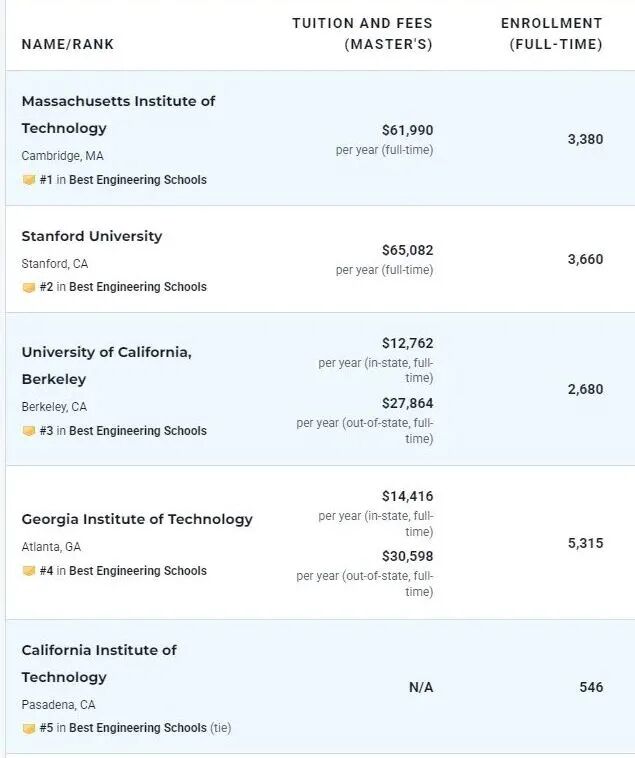The width and height of the screenshot is (635, 758).
Task: Open Georgia Institute of Technology link
Action: 137,519
